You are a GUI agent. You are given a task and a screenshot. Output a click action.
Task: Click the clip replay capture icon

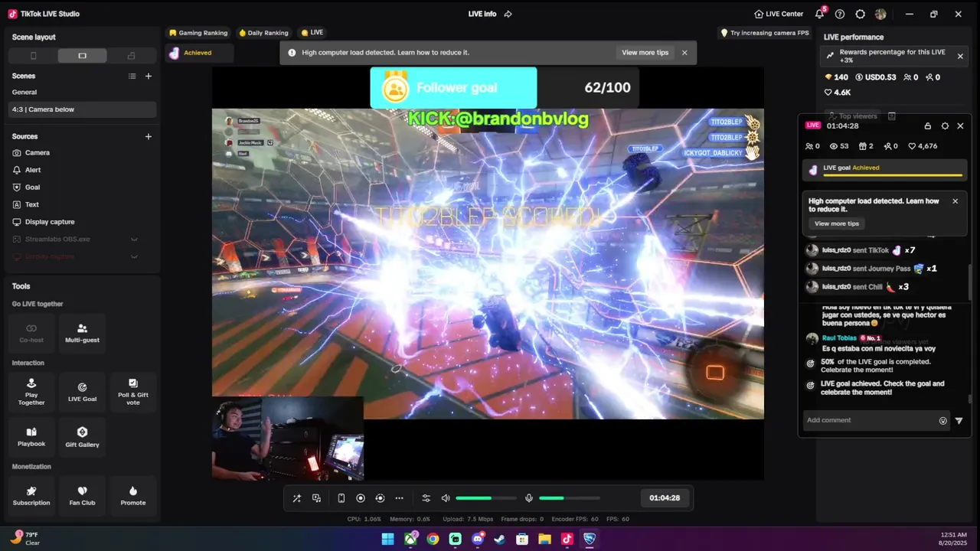coord(380,498)
